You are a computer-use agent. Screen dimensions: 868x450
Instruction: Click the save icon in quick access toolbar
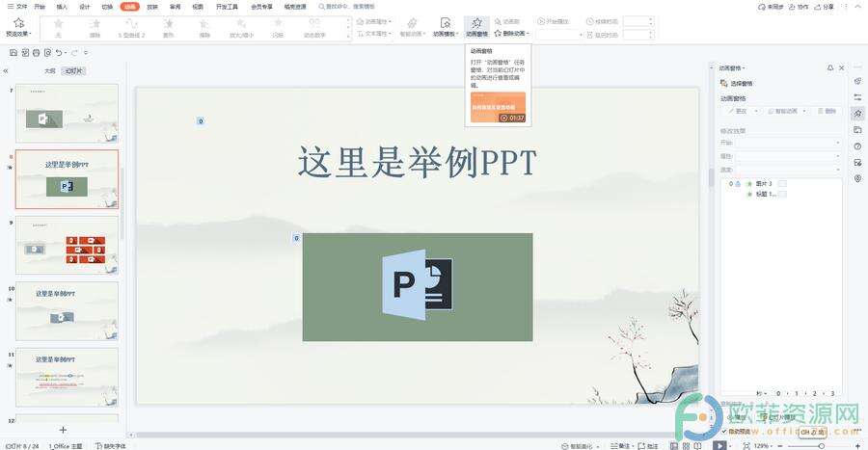[14, 53]
